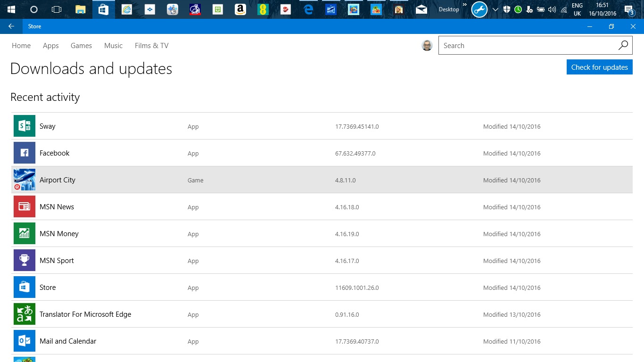
Task: Select the Music tab
Action: click(113, 46)
